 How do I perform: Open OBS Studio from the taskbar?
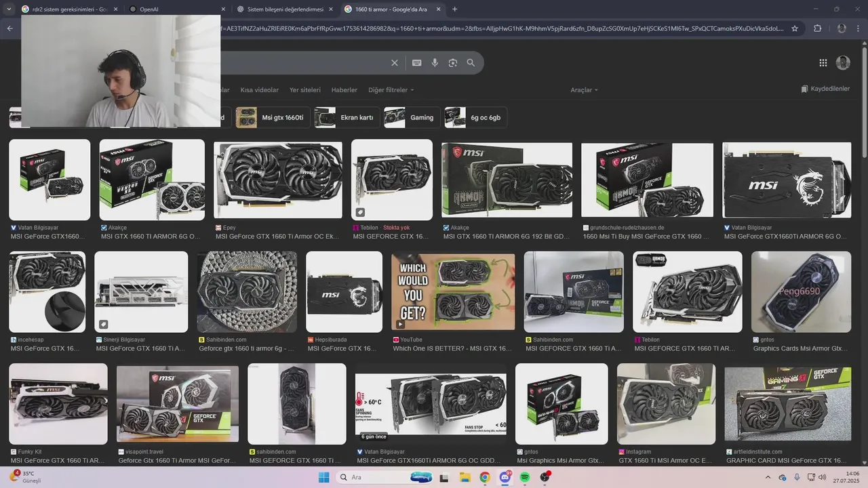[545, 477]
